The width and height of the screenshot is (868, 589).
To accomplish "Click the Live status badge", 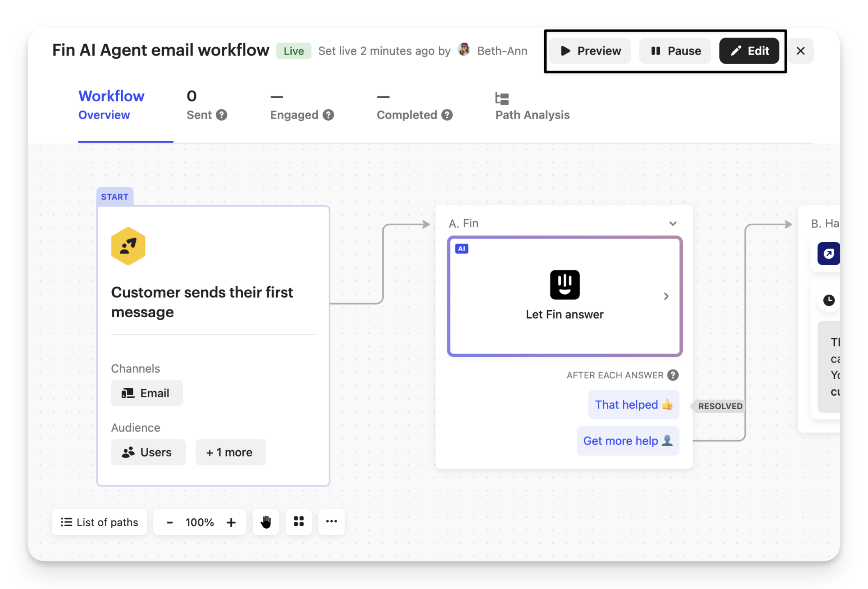I will 293,51.
